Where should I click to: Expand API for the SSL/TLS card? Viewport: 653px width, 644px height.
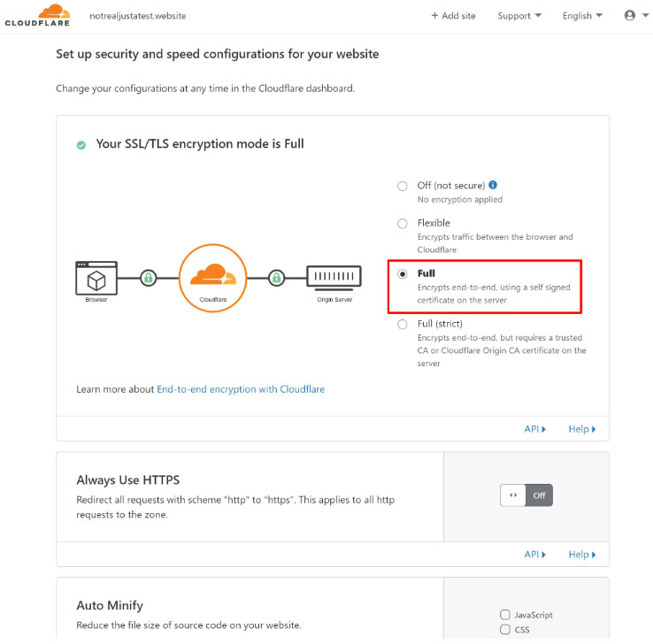[x=534, y=429]
